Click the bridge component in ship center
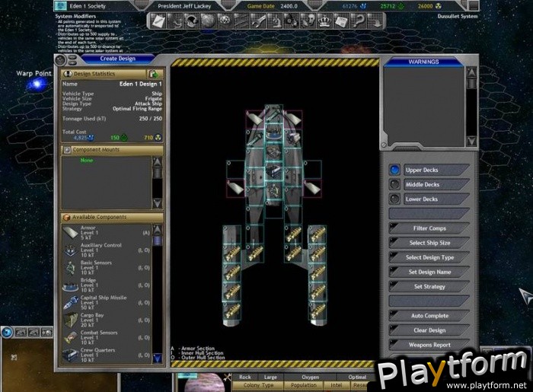 point(273,132)
